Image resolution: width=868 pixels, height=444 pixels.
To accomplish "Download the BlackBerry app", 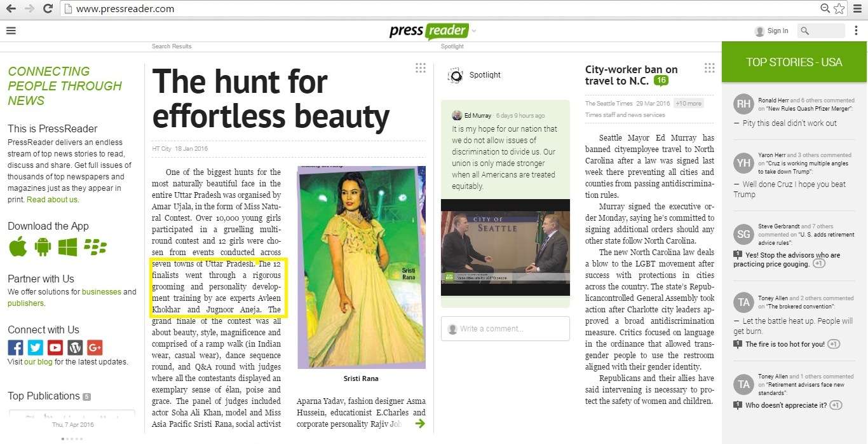I will 95,247.
